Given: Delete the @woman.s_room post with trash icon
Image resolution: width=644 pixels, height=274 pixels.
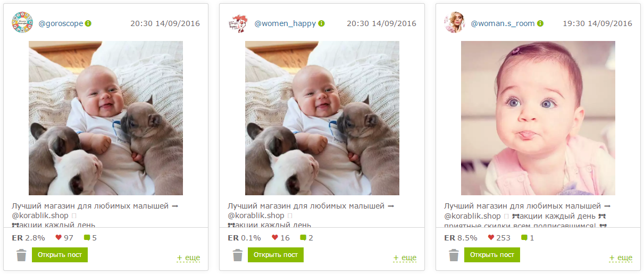Looking at the screenshot, I should pos(454,255).
